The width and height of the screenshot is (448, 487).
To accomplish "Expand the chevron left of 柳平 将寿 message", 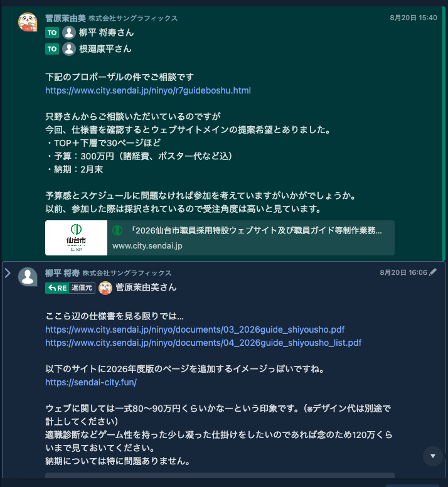I will 8,273.
